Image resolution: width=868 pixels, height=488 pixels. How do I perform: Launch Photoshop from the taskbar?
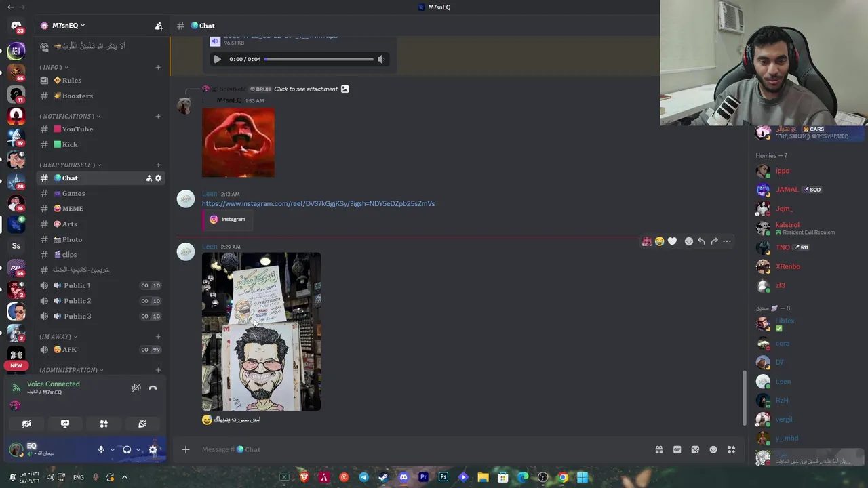443,477
